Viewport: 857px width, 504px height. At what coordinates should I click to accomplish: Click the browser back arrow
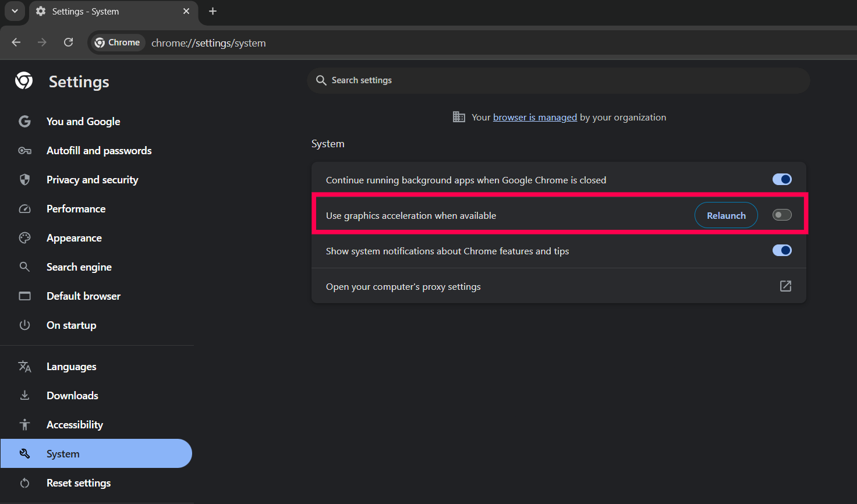[x=16, y=42]
